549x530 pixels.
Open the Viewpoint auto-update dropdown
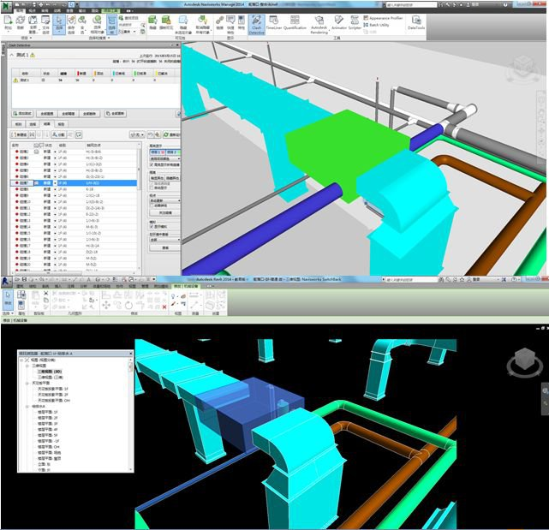(165, 201)
